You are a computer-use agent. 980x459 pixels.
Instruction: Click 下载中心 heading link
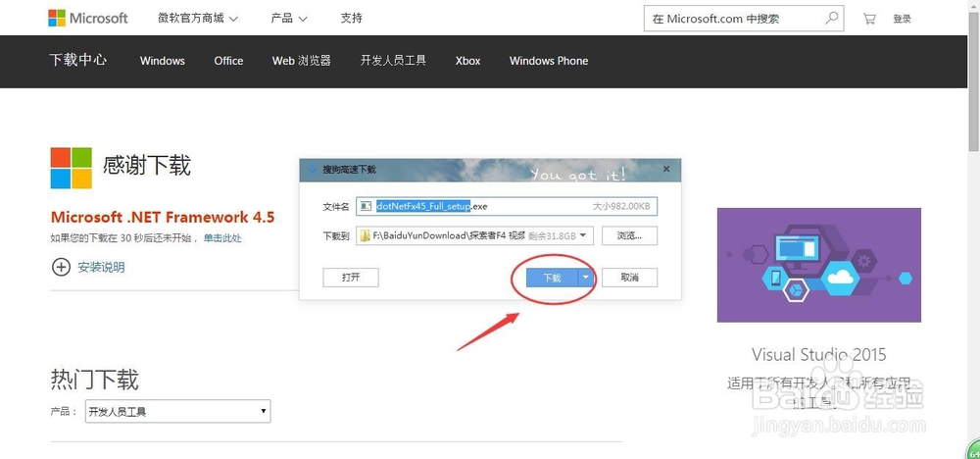point(78,60)
